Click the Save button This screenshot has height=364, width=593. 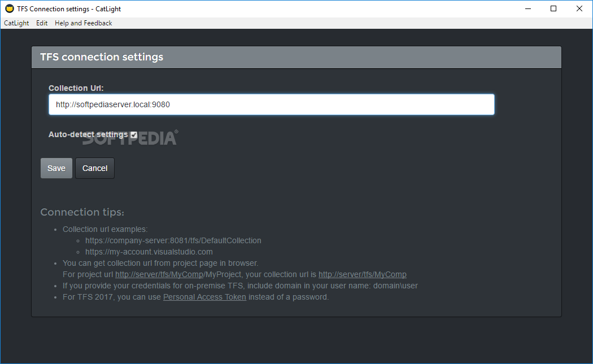(56, 168)
